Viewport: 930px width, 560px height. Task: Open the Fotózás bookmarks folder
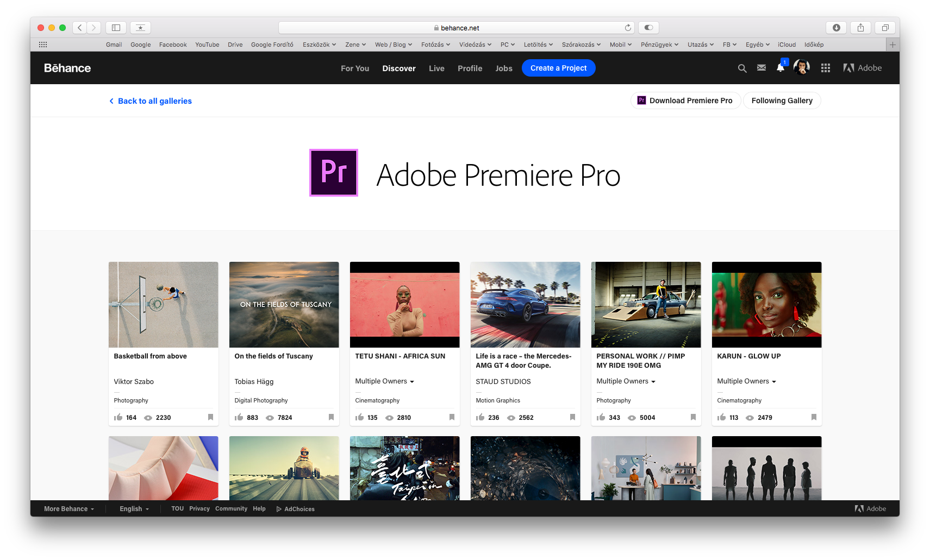435,45
